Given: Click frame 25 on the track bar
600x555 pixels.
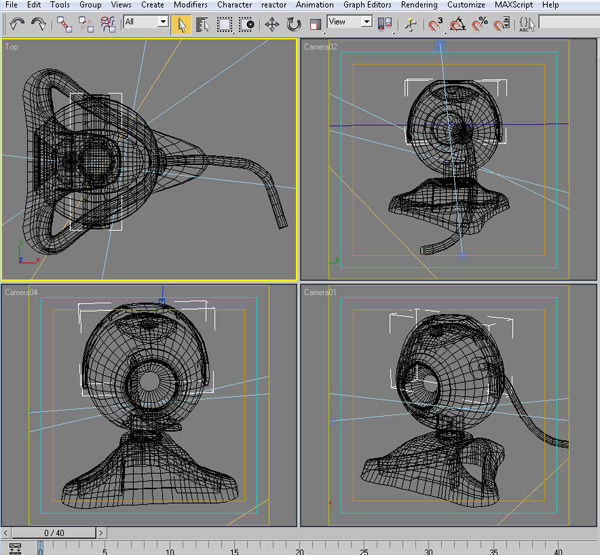Looking at the screenshot, I should [364, 552].
